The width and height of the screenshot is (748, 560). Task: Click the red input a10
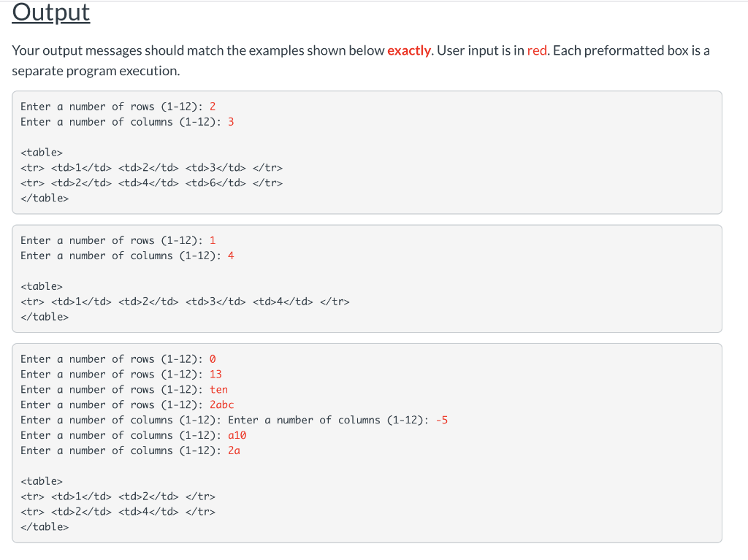(x=237, y=435)
